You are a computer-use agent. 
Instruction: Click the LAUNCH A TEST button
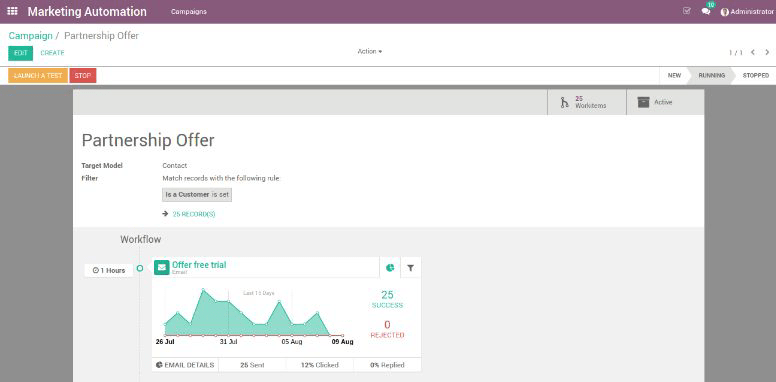38,76
